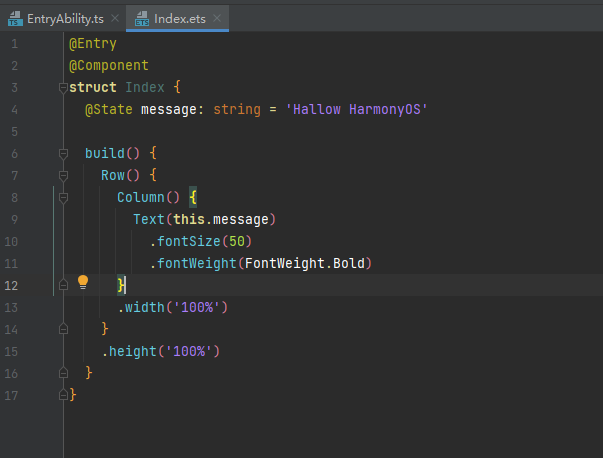Open the yellow lightbulb quick-fix on line 12
603x458 pixels.
click(83, 283)
